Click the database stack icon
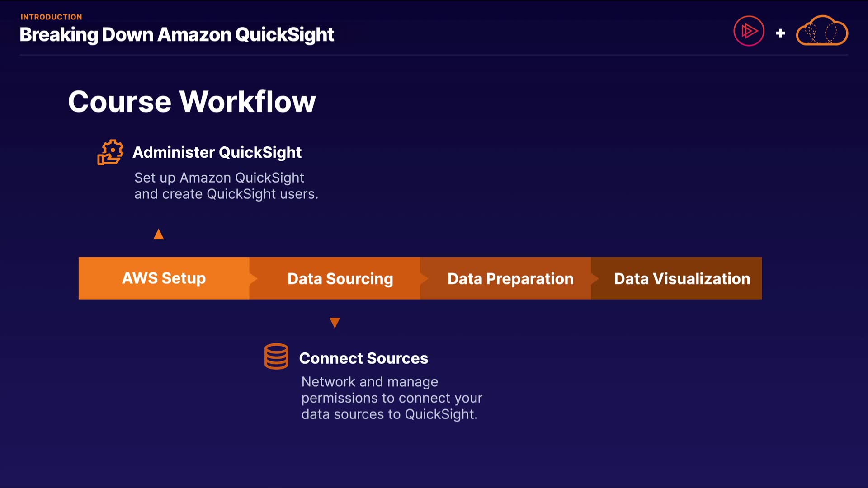The image size is (868, 488). click(x=276, y=357)
